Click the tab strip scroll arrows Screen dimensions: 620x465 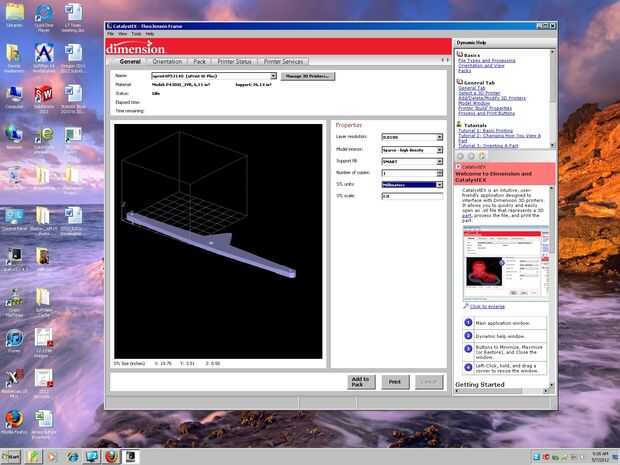click(x=445, y=60)
